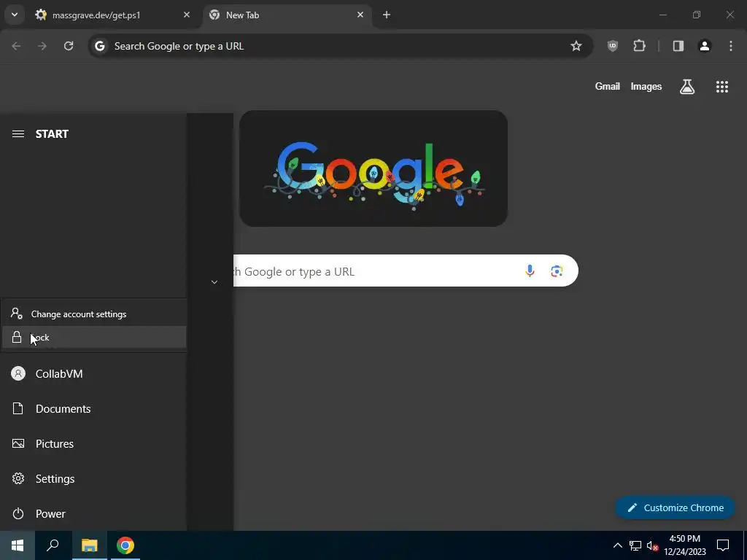Close the New Tab tab
This screenshot has width=747, height=560.
pyautogui.click(x=360, y=15)
